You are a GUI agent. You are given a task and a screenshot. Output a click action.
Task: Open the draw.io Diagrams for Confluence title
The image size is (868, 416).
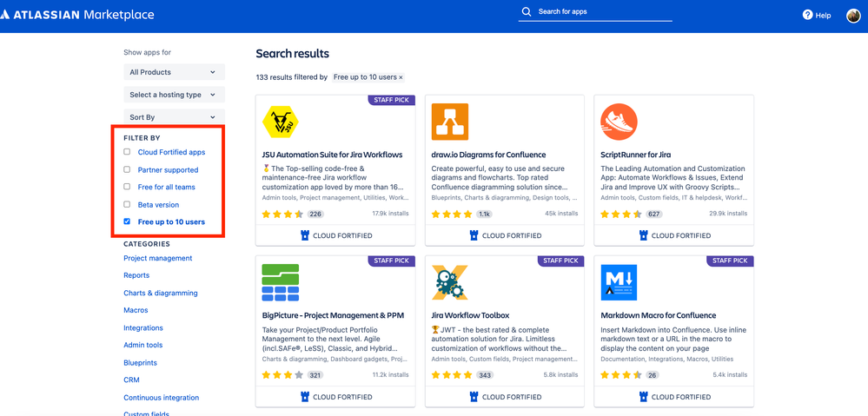coord(488,155)
